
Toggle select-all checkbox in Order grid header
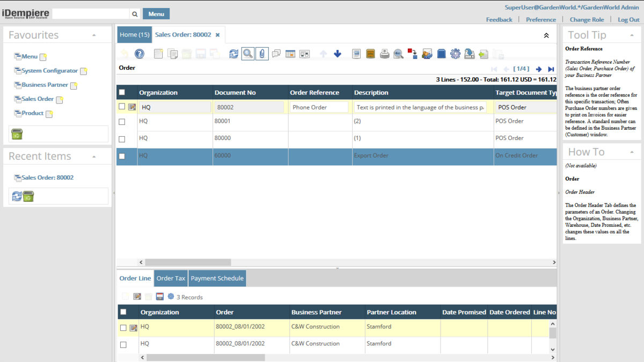click(x=122, y=92)
